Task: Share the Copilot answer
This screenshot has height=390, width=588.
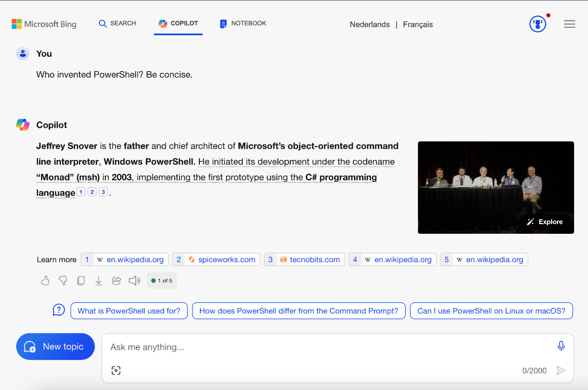Action: pyautogui.click(x=117, y=280)
